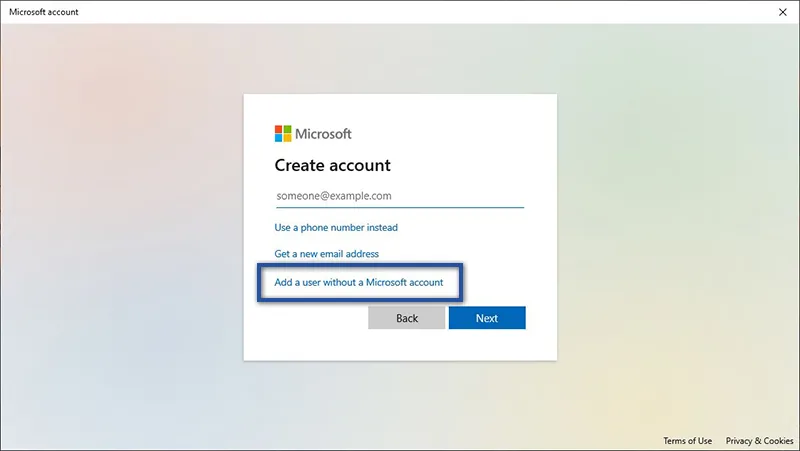
Task: Click the blue square of Microsoft logo
Action: click(x=279, y=138)
